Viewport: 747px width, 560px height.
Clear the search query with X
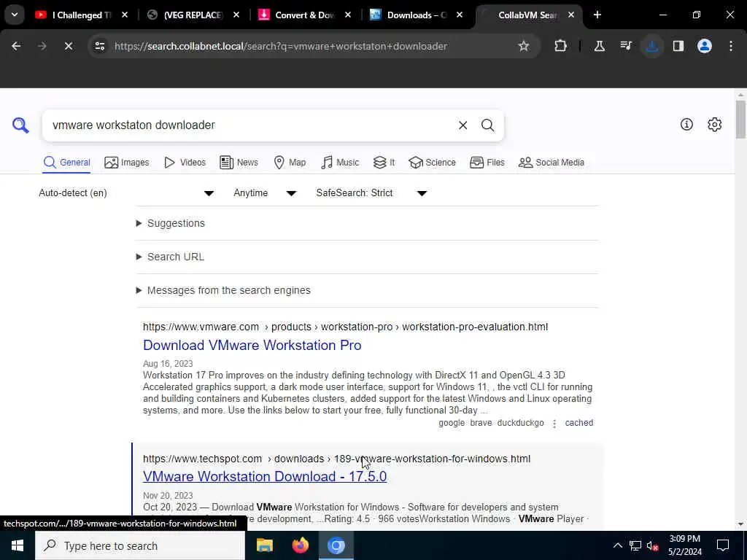click(x=462, y=125)
